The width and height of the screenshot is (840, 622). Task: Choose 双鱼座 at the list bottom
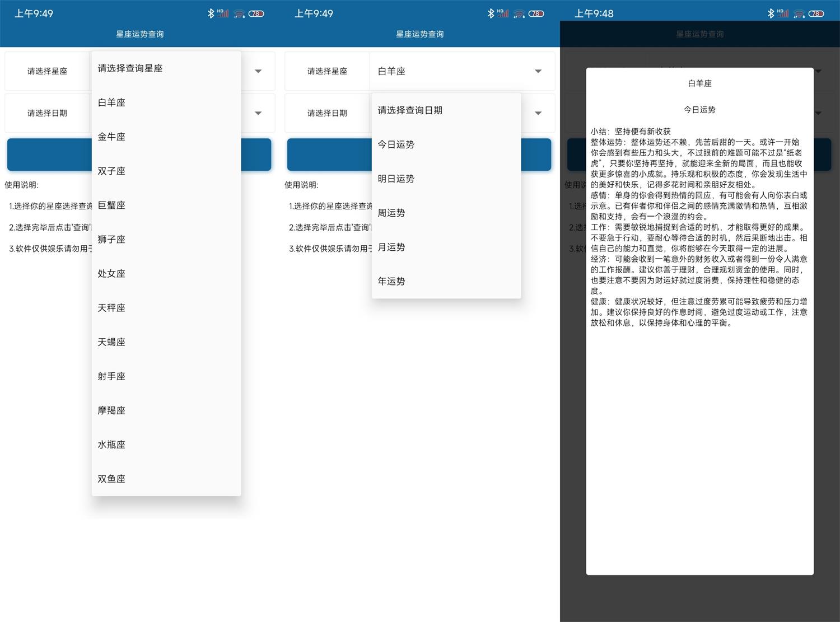(111, 478)
